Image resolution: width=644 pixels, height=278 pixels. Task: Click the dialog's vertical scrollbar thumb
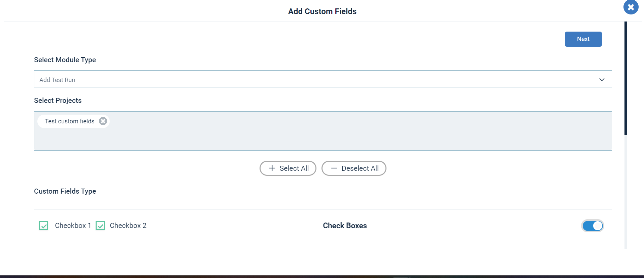(x=625, y=78)
